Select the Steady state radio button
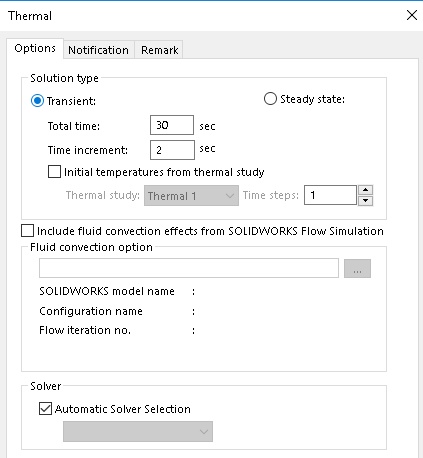Screen dimensions: 423x458 click(270, 99)
